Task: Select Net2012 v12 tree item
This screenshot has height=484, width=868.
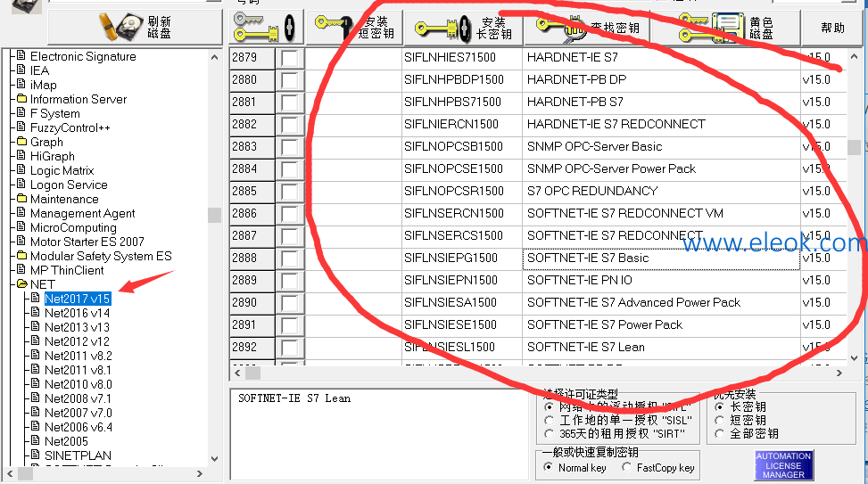Action: [77, 342]
